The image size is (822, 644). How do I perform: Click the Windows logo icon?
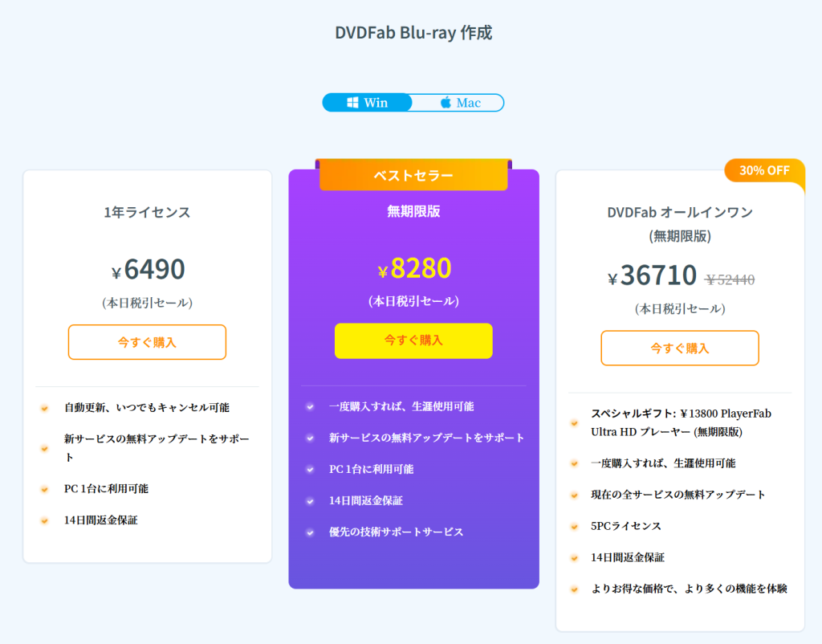pyautogui.click(x=353, y=103)
